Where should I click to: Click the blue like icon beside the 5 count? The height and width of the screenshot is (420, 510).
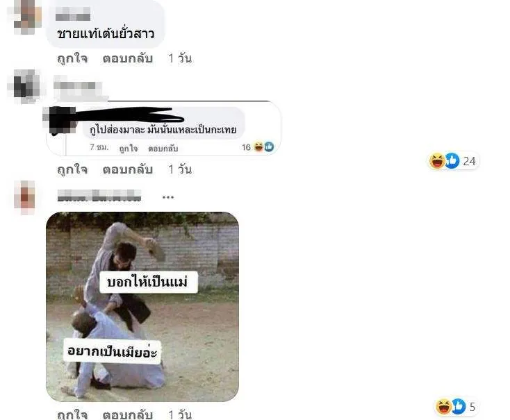click(458, 407)
